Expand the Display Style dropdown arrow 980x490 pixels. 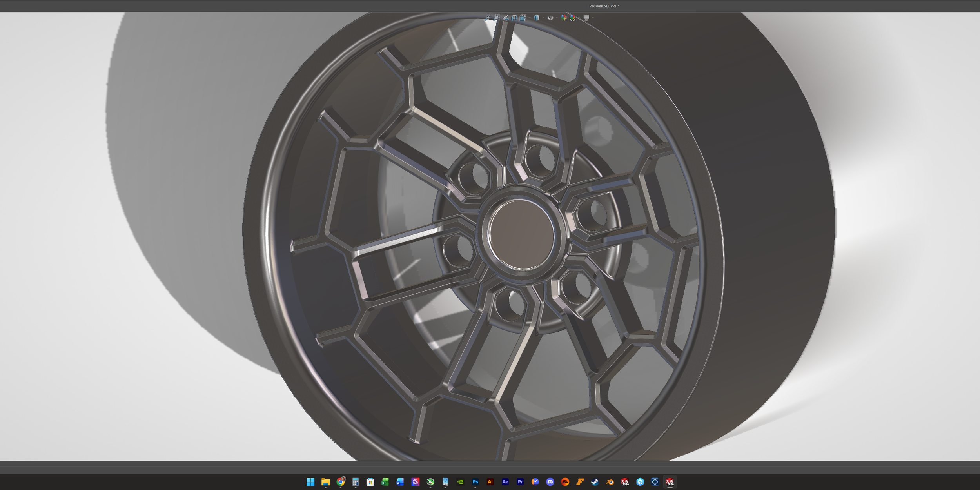coord(543,18)
